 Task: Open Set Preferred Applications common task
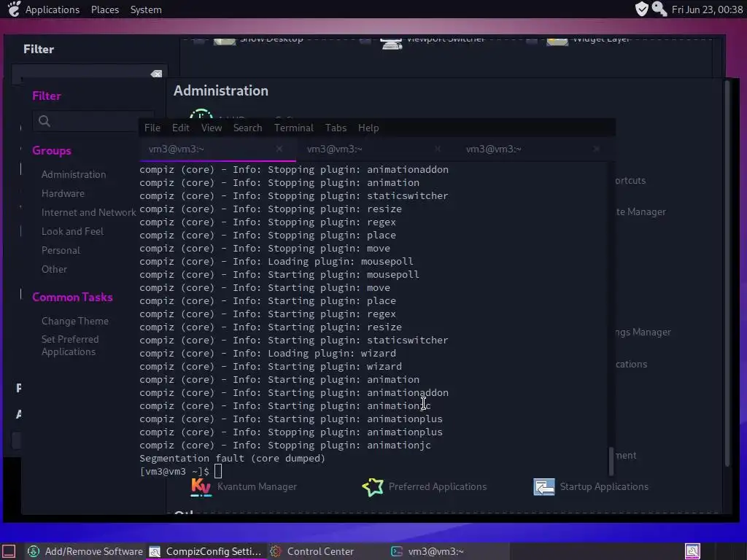[x=70, y=345]
